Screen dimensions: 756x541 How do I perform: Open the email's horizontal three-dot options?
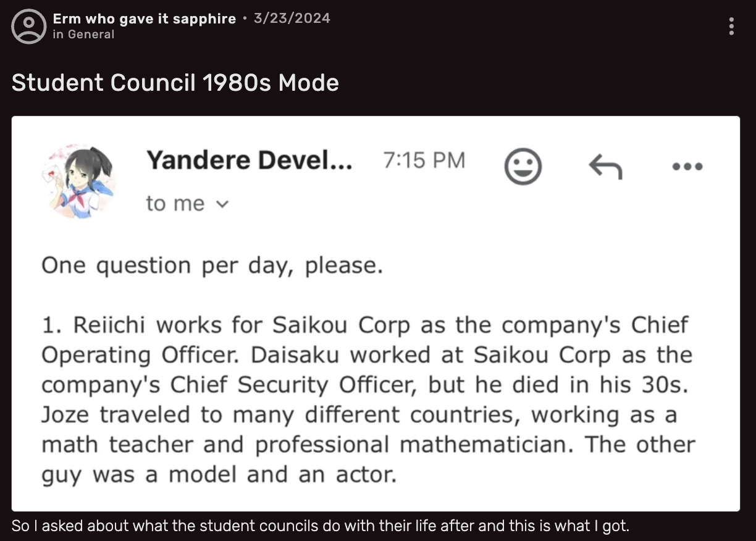pos(687,166)
